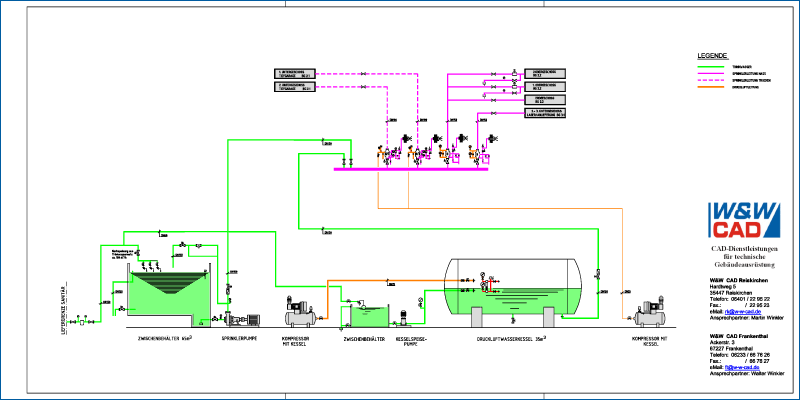The width and height of the screenshot is (800, 400).
Task: Click the DRUCKLUFTWASSERKESSEL 35m³ label
Action: pyautogui.click(x=512, y=338)
